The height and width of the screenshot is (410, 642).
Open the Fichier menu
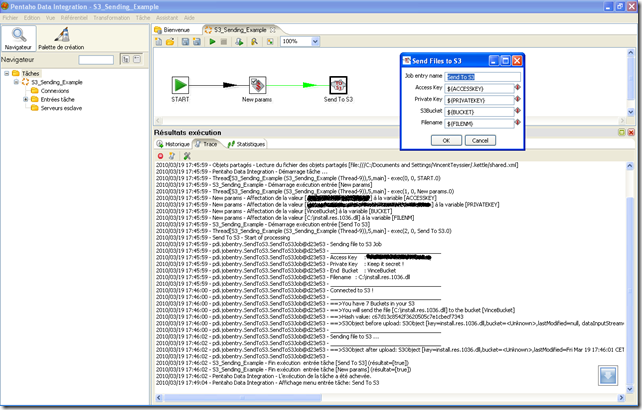coord(10,18)
